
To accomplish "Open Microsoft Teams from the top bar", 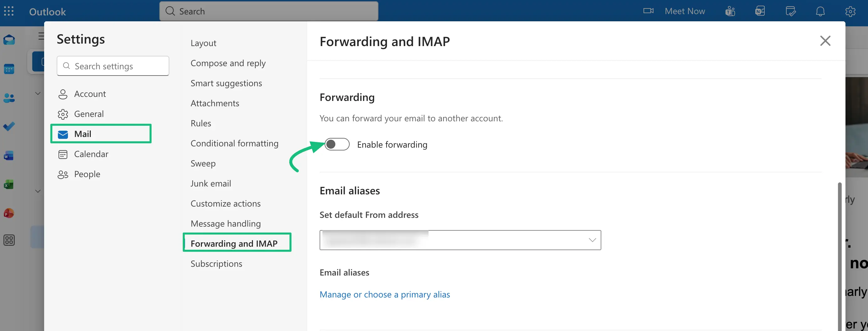I will (730, 11).
